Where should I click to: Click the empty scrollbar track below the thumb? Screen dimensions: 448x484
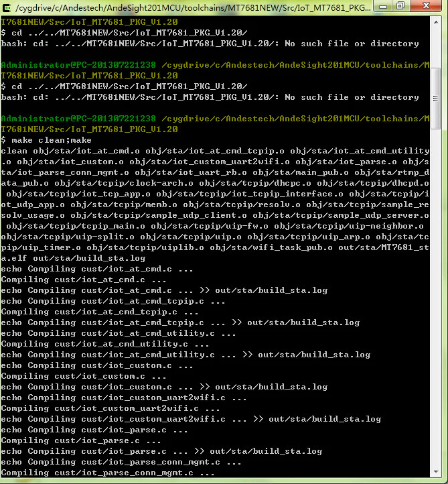pyautogui.click(x=436, y=302)
